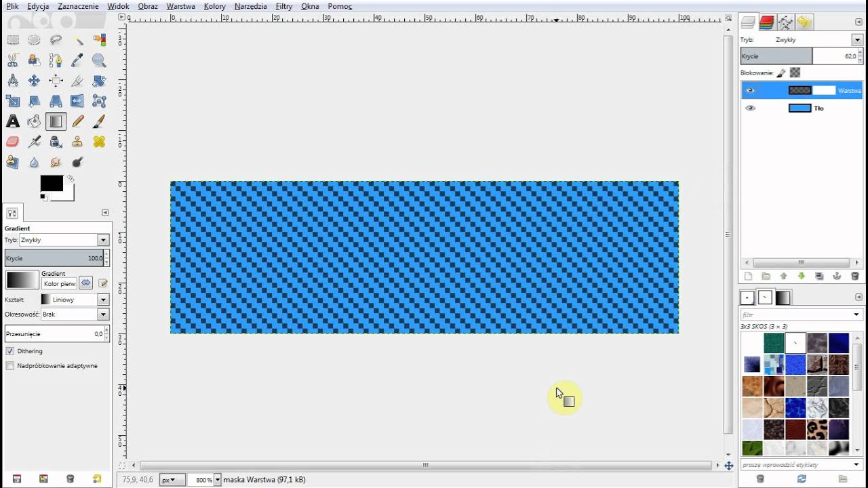The image size is (868, 488).
Task: Switch to the Undo History tab
Action: [804, 22]
